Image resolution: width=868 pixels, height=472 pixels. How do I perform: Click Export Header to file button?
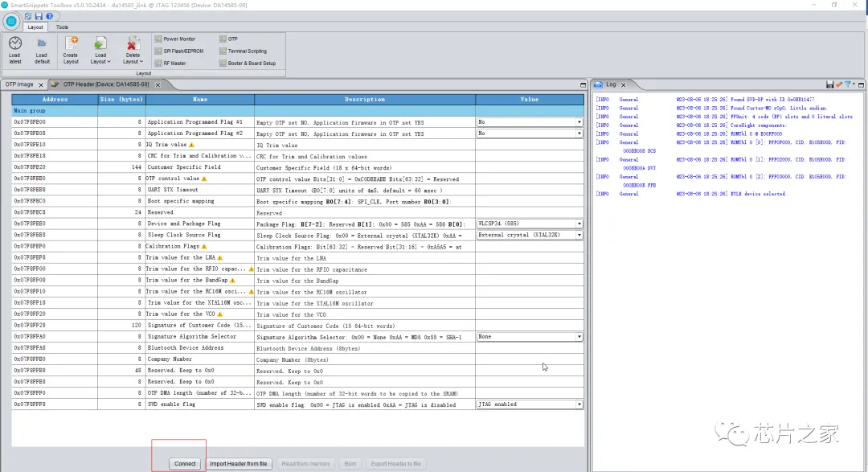(395, 464)
